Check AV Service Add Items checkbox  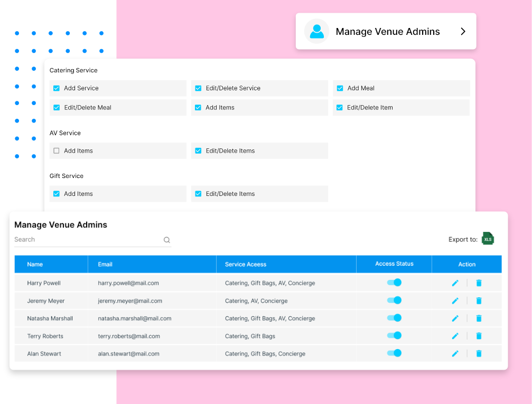pos(57,151)
